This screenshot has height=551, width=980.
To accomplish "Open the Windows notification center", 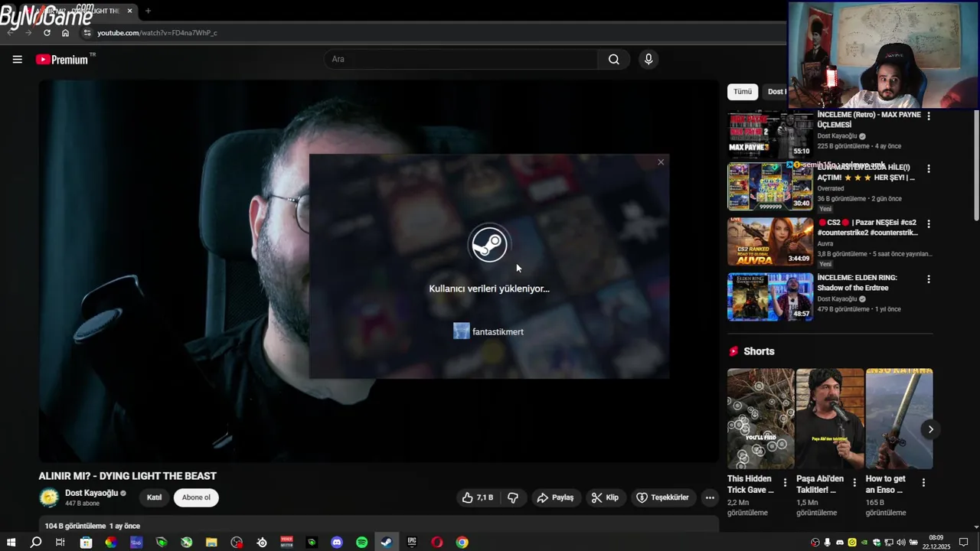I will pyautogui.click(x=964, y=543).
